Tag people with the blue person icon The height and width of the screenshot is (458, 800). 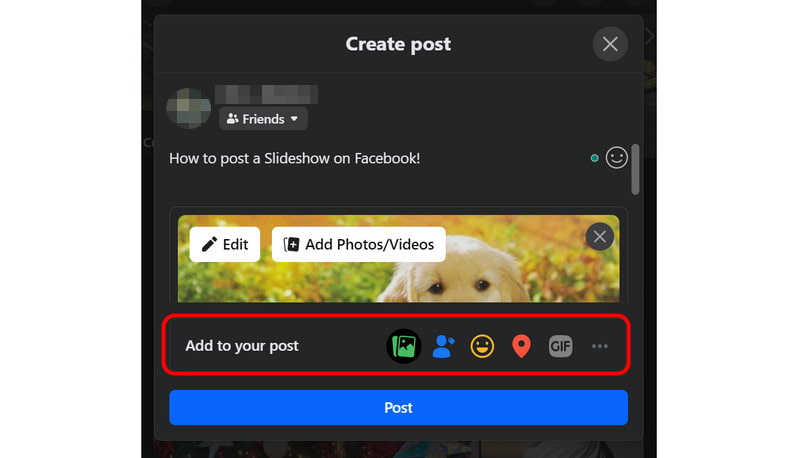click(x=443, y=346)
